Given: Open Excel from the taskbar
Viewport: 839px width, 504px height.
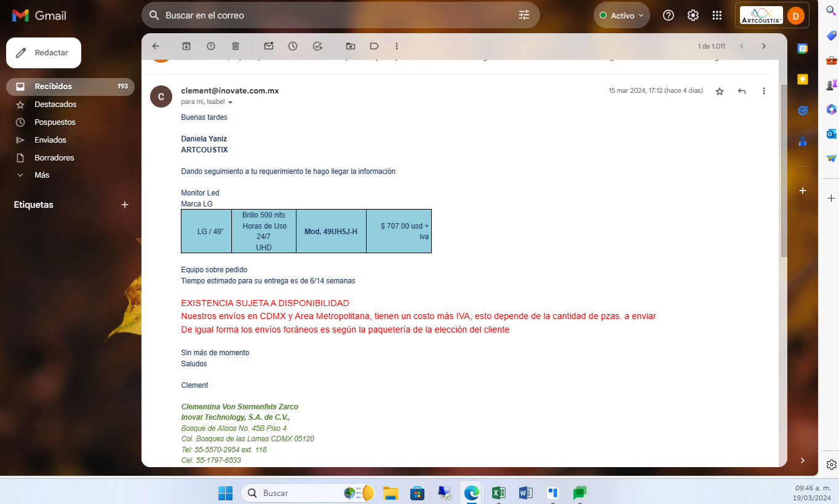Looking at the screenshot, I should [x=498, y=493].
